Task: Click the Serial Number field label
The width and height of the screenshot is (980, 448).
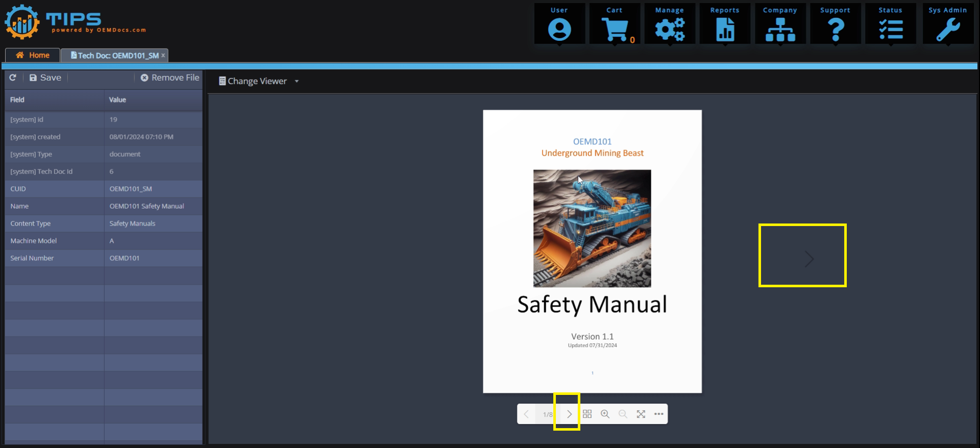Action: (32, 258)
